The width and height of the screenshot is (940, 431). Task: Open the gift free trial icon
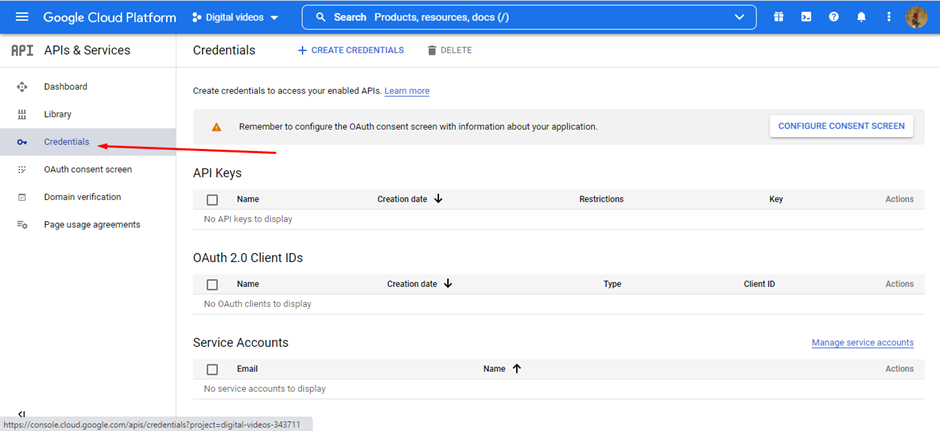tap(778, 17)
